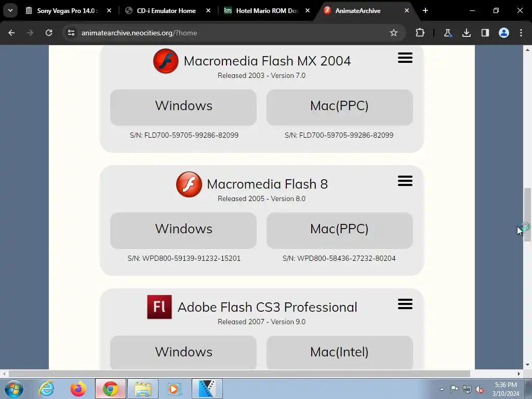532x399 pixels.
Task: Reload the current page
Action: point(49,33)
